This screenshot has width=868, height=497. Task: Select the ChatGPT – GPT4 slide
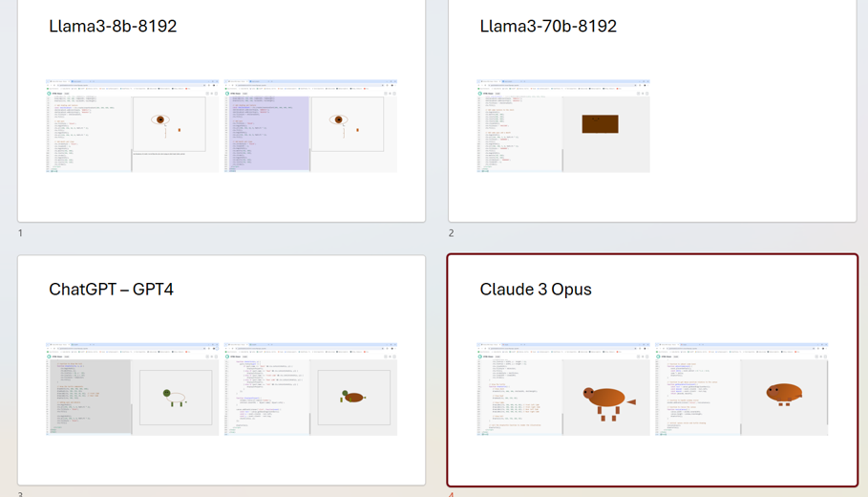pyautogui.click(x=222, y=370)
